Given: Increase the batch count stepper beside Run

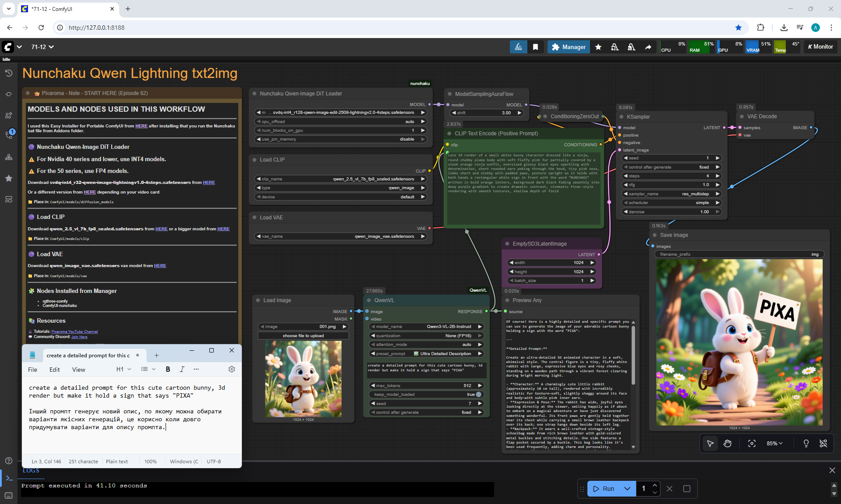Looking at the screenshot, I should pyautogui.click(x=654, y=485).
